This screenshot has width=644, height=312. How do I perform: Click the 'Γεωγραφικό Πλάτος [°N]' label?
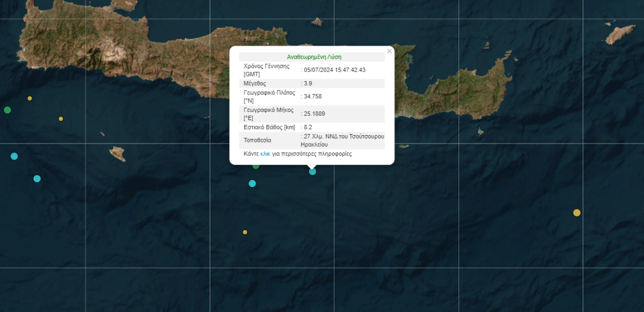[269, 96]
